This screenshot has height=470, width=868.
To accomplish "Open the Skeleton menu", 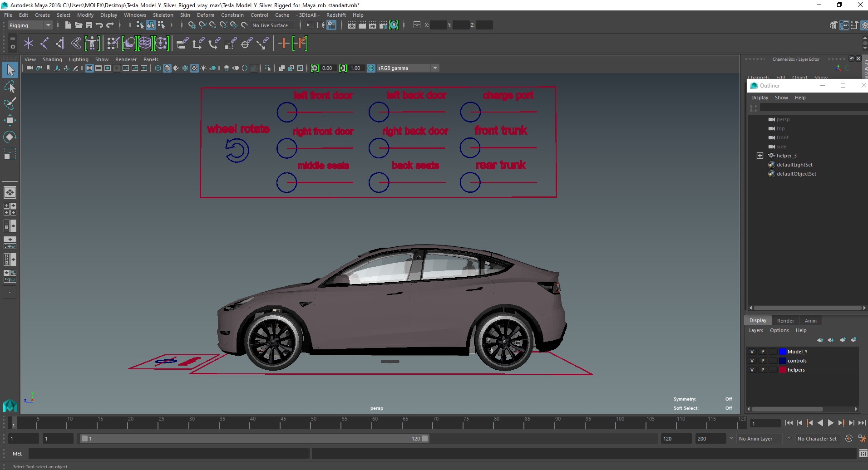I will (x=163, y=15).
